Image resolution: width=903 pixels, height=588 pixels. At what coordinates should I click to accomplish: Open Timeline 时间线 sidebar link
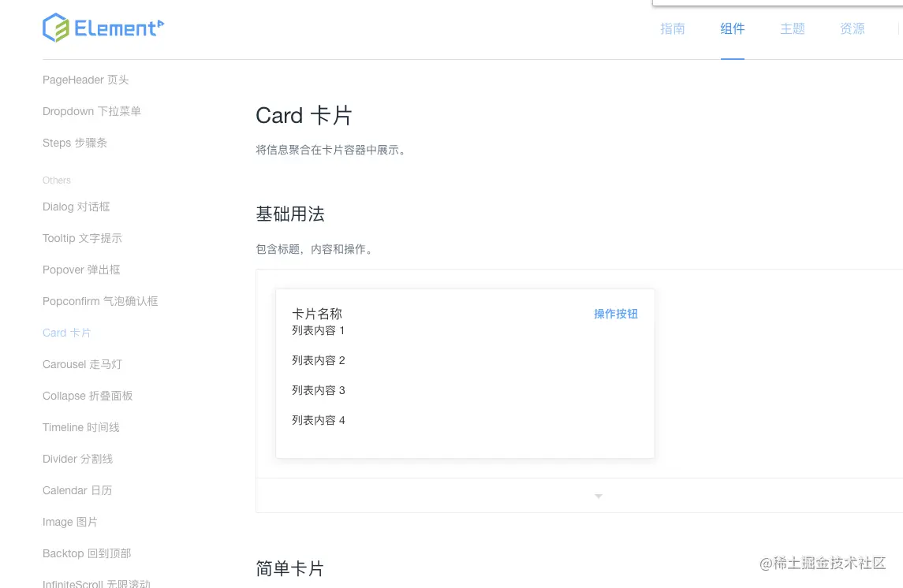click(x=81, y=427)
